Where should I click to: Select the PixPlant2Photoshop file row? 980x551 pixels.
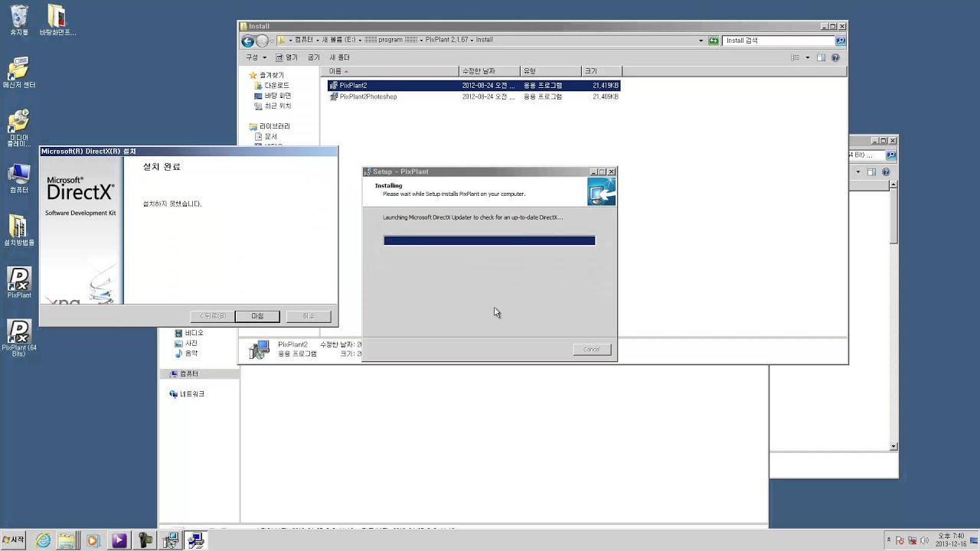click(x=474, y=96)
